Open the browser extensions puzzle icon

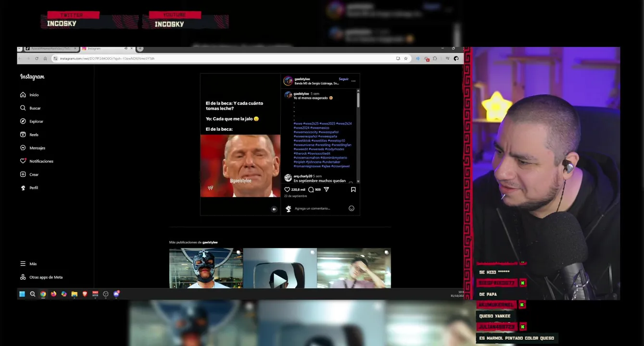click(435, 59)
